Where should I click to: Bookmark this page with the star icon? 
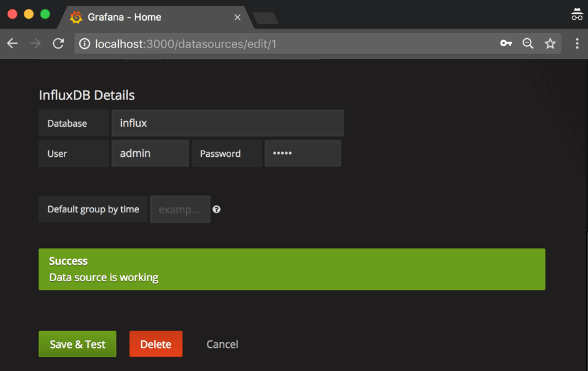[550, 44]
